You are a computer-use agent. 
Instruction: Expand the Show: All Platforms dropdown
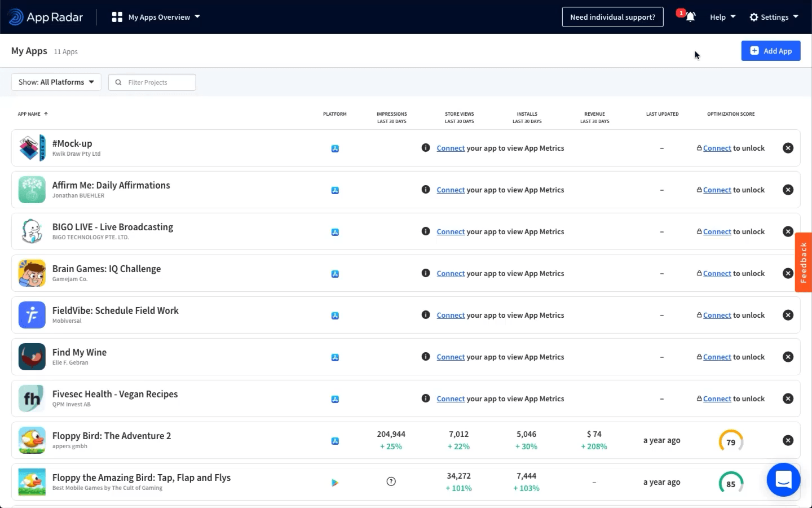point(56,82)
